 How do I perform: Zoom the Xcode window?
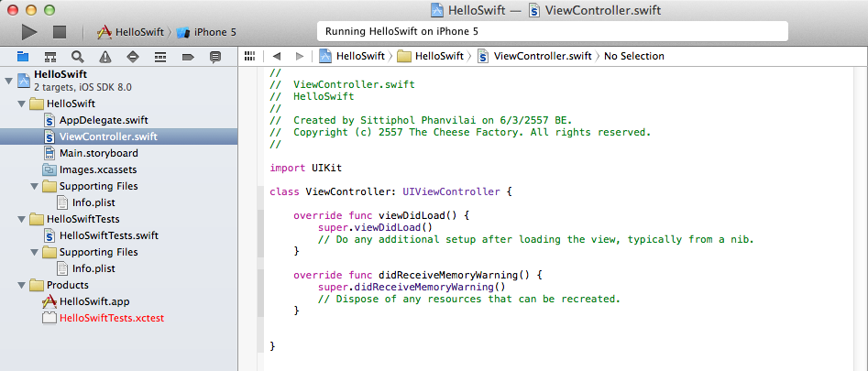[49, 9]
